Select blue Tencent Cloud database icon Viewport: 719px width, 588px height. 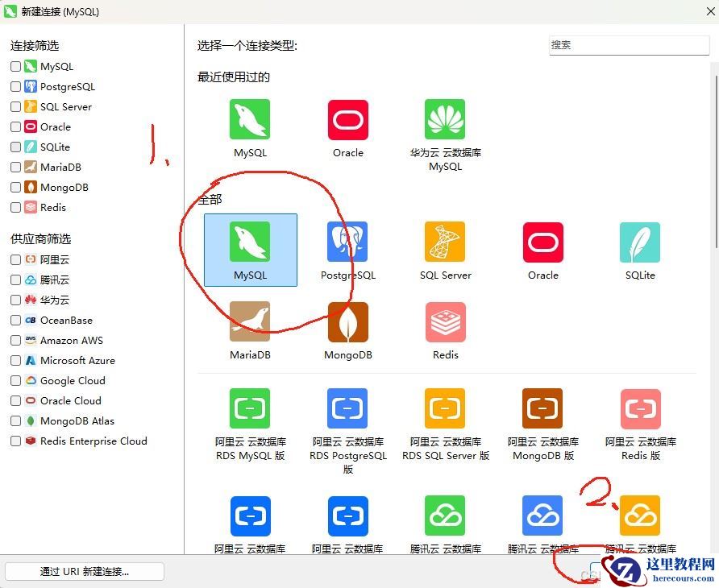(542, 516)
